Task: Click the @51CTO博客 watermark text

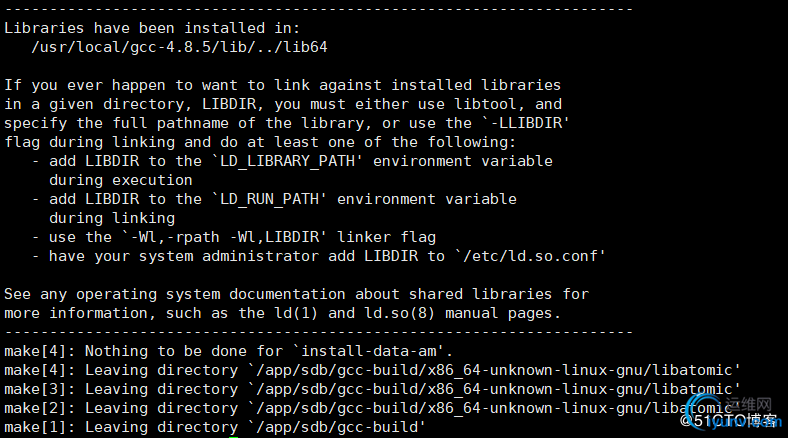Action: pyautogui.click(x=727, y=420)
